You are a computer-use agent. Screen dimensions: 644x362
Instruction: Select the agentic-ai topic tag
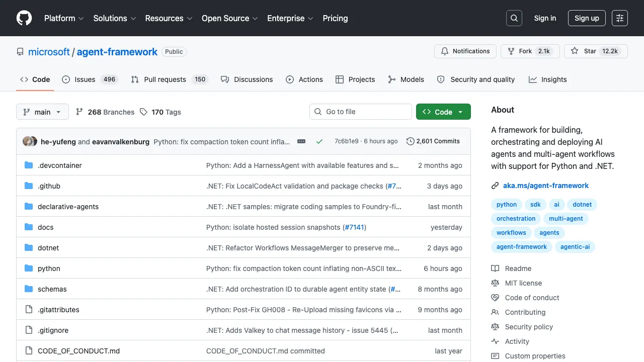pos(575,247)
